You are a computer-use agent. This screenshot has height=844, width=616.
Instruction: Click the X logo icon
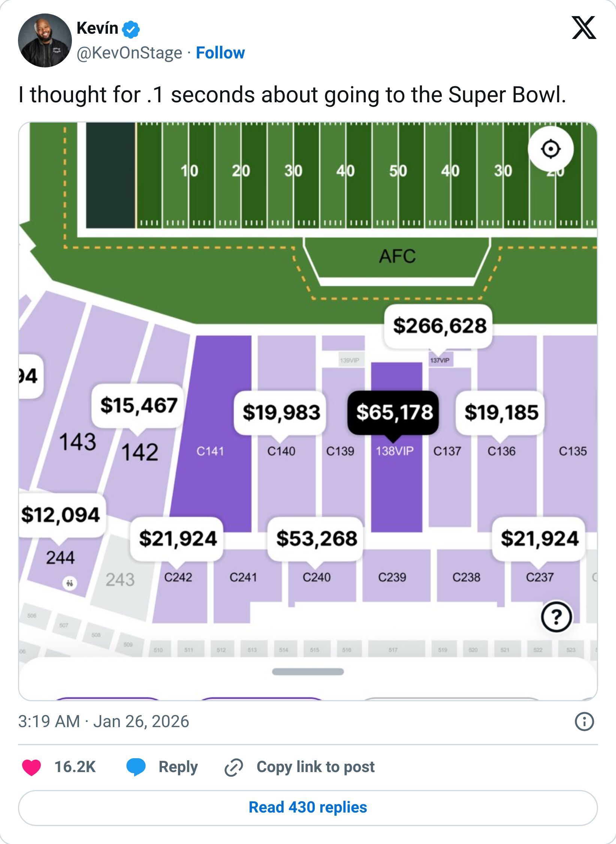pyautogui.click(x=584, y=28)
